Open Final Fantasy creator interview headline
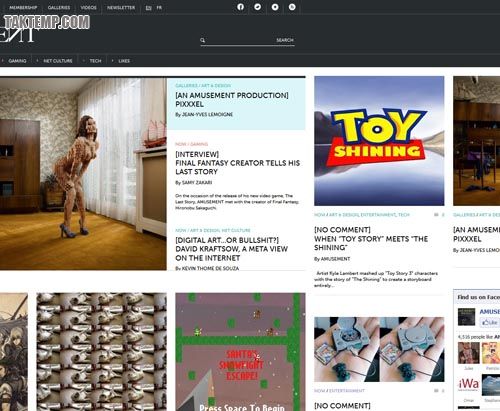This screenshot has width=500, height=411. pos(238,163)
